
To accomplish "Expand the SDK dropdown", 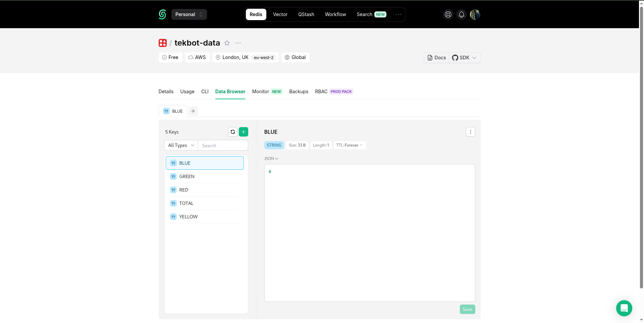I will tap(465, 58).
